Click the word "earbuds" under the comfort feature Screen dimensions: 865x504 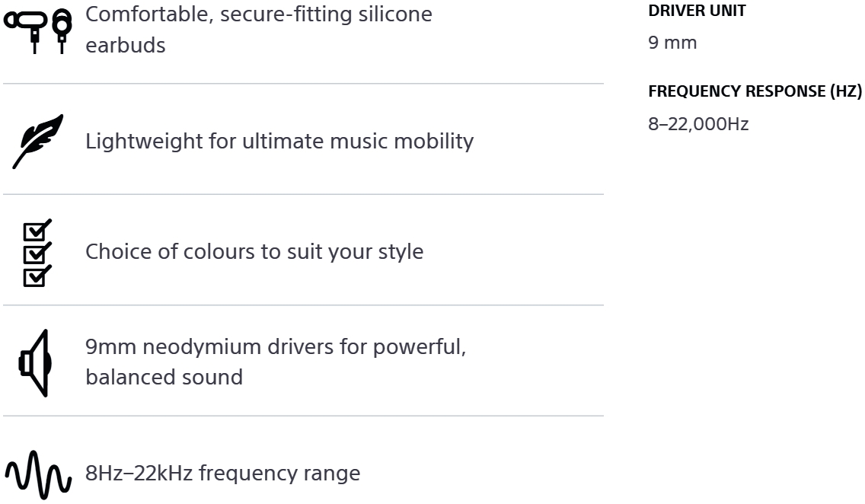(x=125, y=45)
